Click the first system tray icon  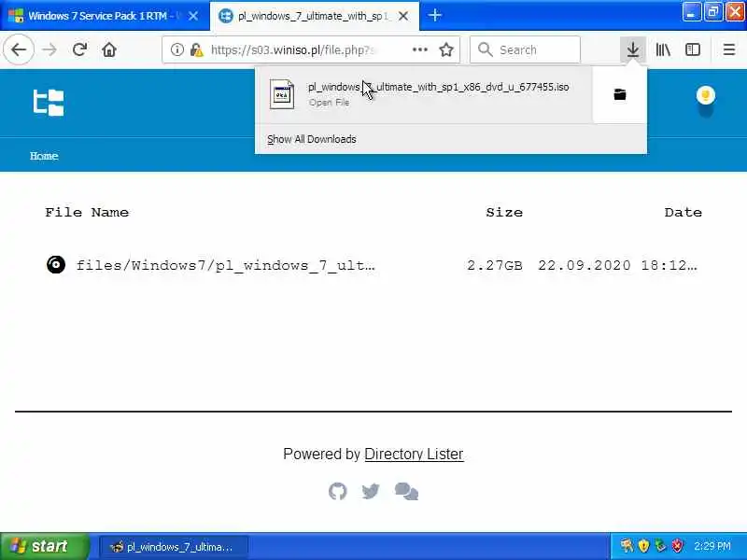[x=627, y=546]
